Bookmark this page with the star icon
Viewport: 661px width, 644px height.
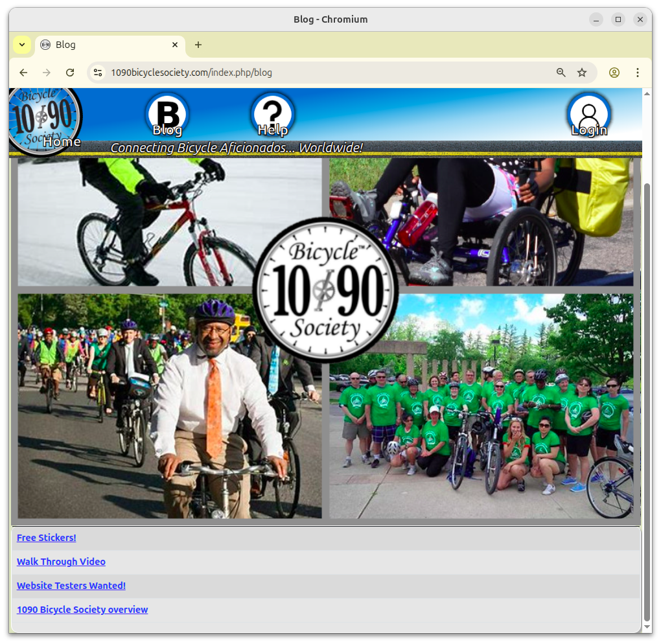click(x=582, y=73)
